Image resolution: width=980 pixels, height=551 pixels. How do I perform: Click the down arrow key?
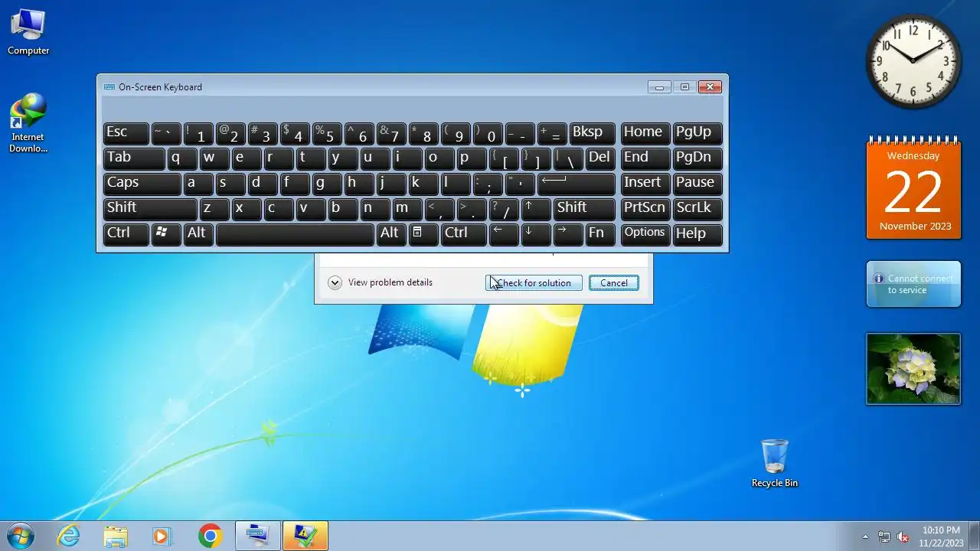point(536,233)
